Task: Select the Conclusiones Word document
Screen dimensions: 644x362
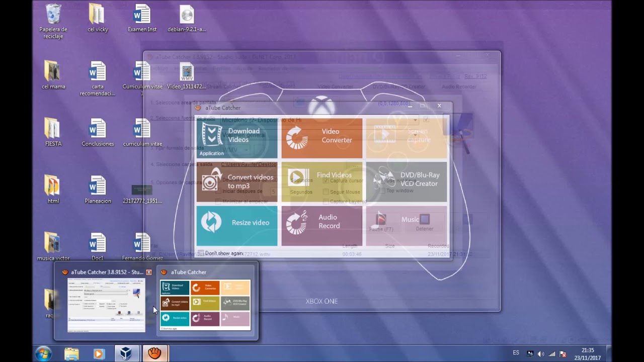Action: [98, 132]
